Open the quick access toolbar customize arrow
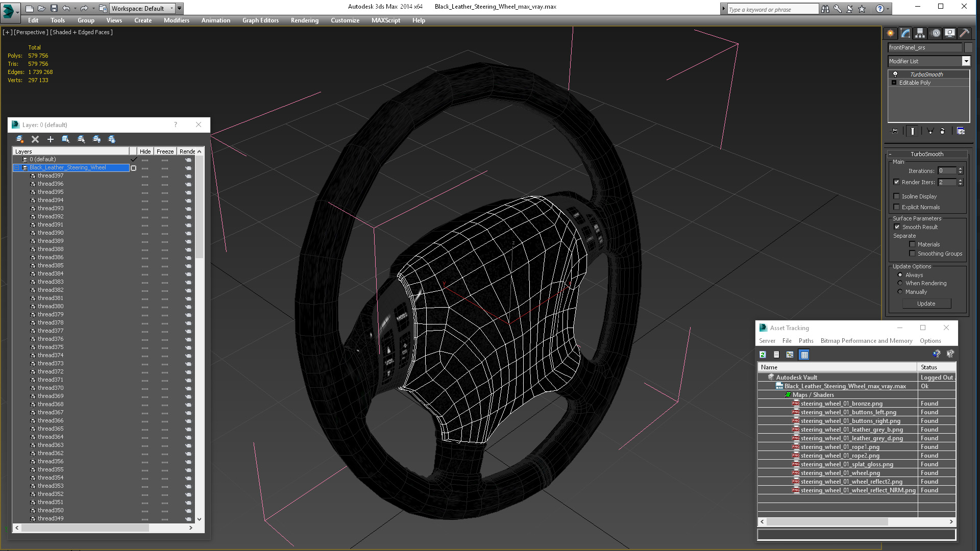The height and width of the screenshot is (551, 980). 179,8
